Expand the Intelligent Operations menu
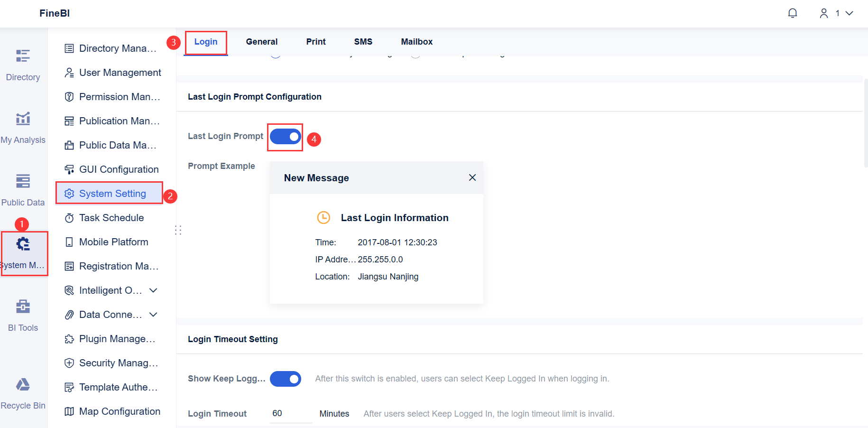The image size is (868, 428). (x=153, y=290)
